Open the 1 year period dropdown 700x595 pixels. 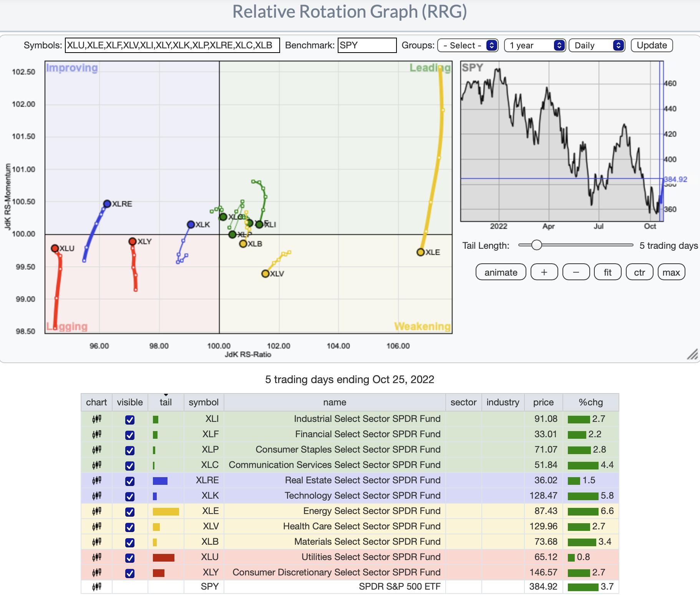point(535,45)
